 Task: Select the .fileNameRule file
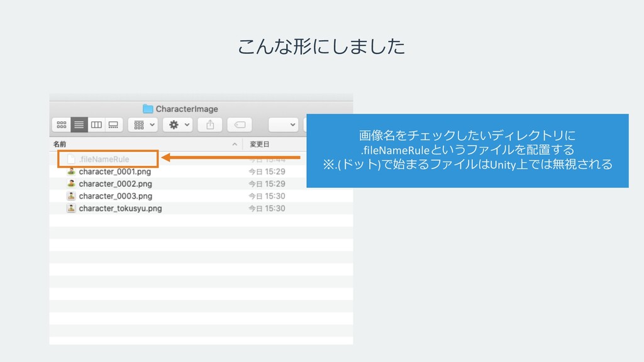tap(104, 159)
